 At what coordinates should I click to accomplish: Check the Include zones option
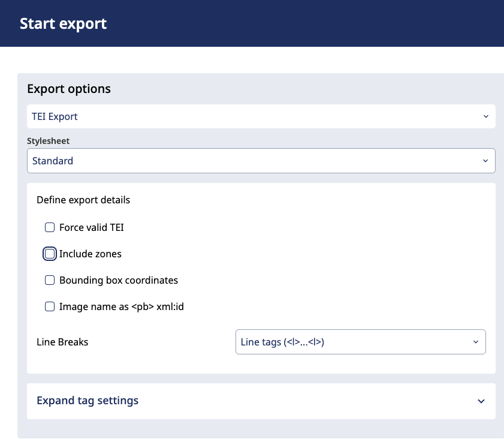pos(50,254)
